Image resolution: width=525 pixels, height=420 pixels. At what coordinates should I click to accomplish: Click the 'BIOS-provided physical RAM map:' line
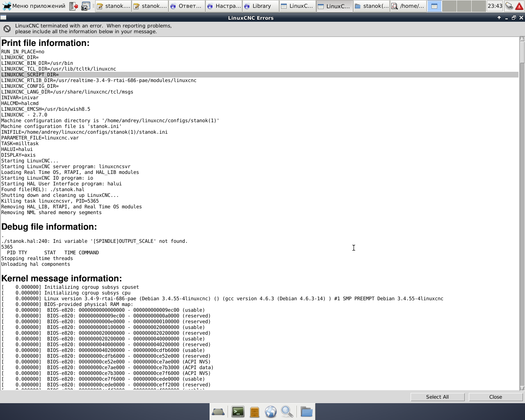pos(67,304)
